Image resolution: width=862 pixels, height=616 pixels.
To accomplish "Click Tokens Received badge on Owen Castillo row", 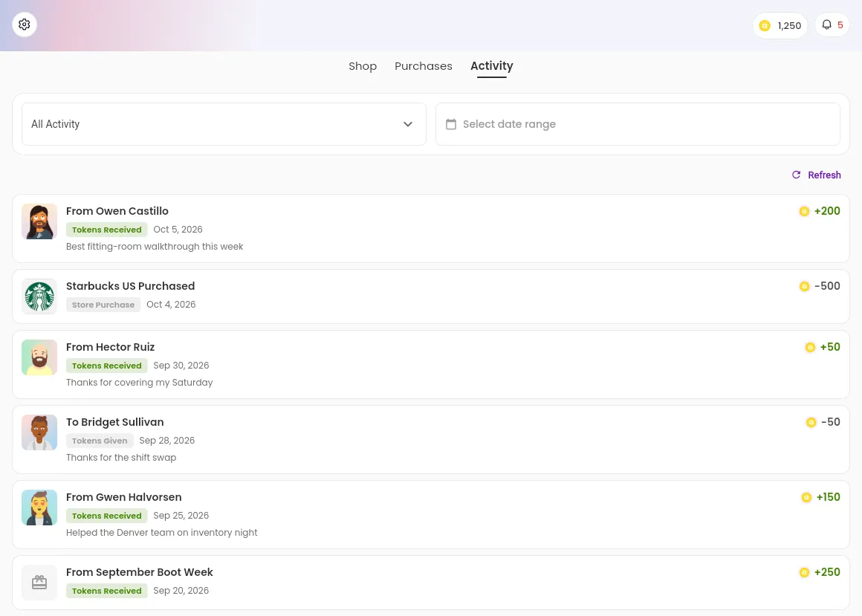I will pyautogui.click(x=107, y=230).
